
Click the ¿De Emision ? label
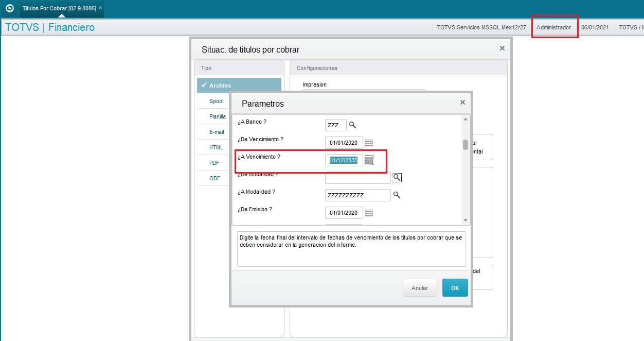255,209
